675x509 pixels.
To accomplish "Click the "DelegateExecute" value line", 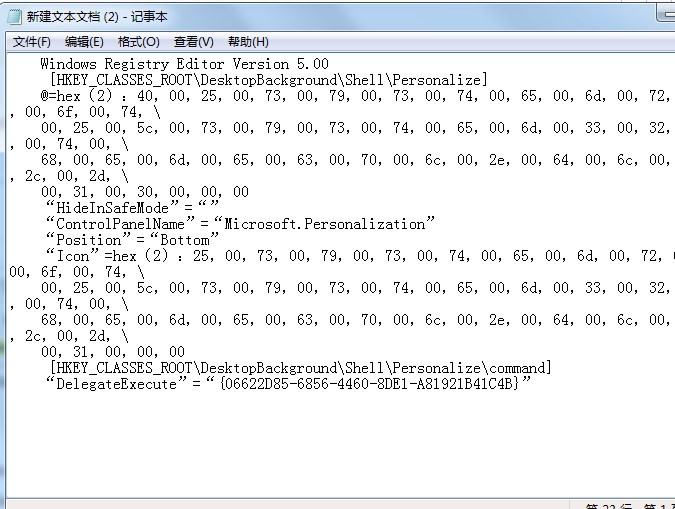I will 288,384.
